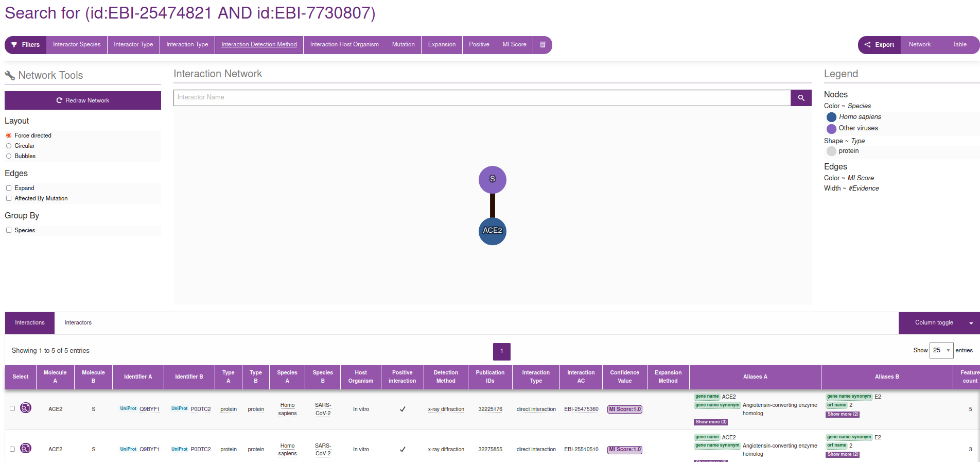
Task: Switch to the Table view
Action: (959, 45)
